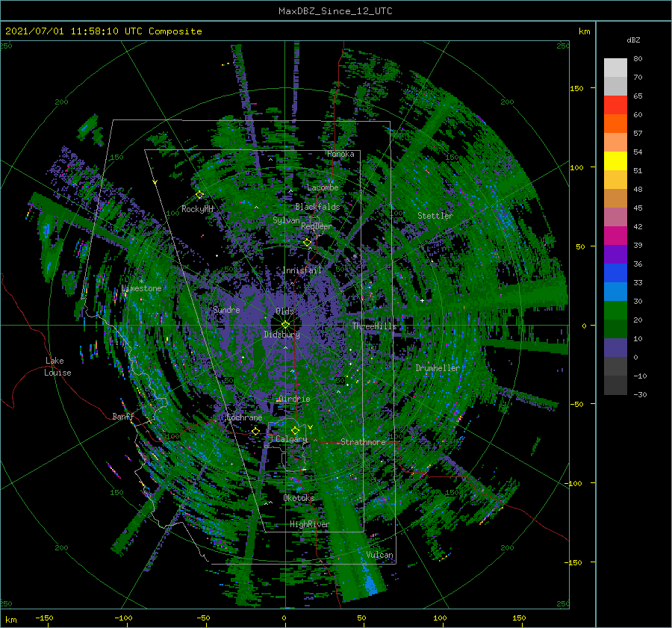This screenshot has height=628, width=672.
Task: Click the MaxDBZ_Since_12_UTC title
Action: pyautogui.click(x=335, y=11)
